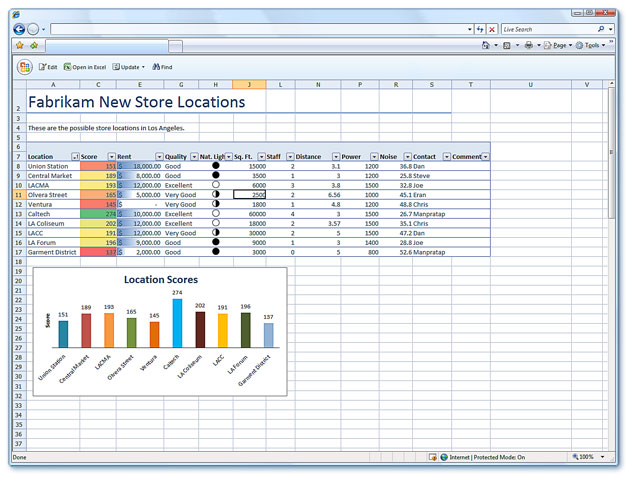Click the Caltech bar in chart
Screen dimensions: 630x477
(177, 323)
